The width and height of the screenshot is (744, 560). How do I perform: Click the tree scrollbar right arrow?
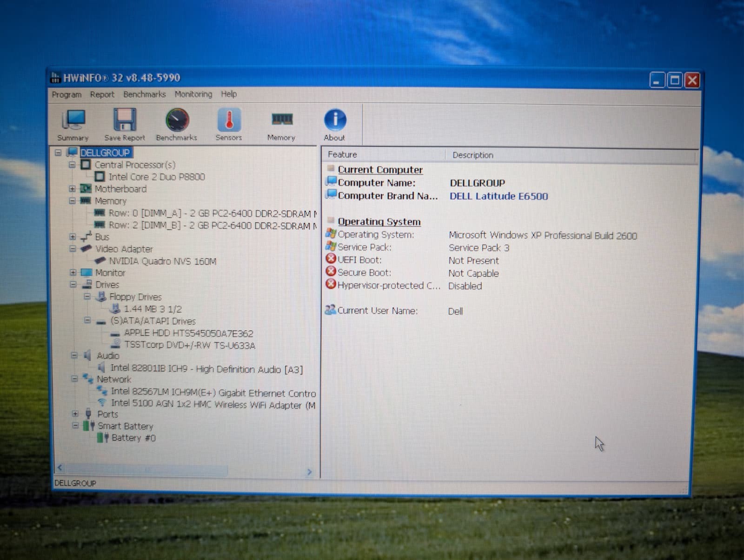tap(310, 472)
